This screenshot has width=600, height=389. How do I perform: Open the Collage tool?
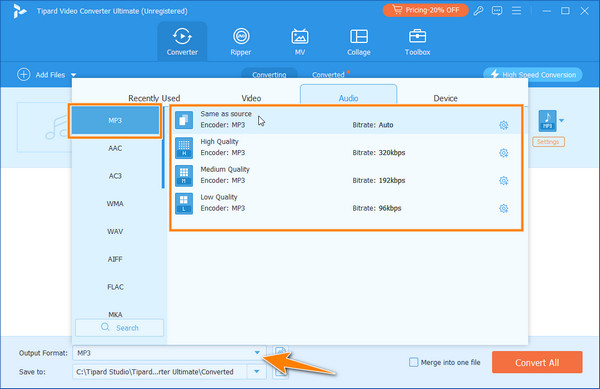359,41
